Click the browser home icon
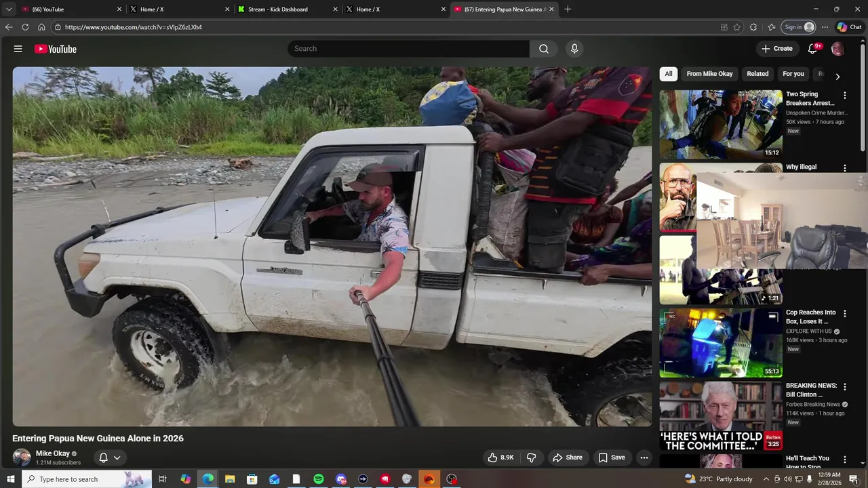 coord(41,27)
